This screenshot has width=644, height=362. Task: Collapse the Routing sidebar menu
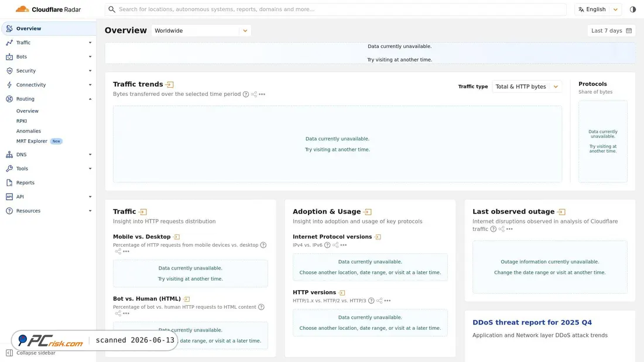click(x=90, y=99)
